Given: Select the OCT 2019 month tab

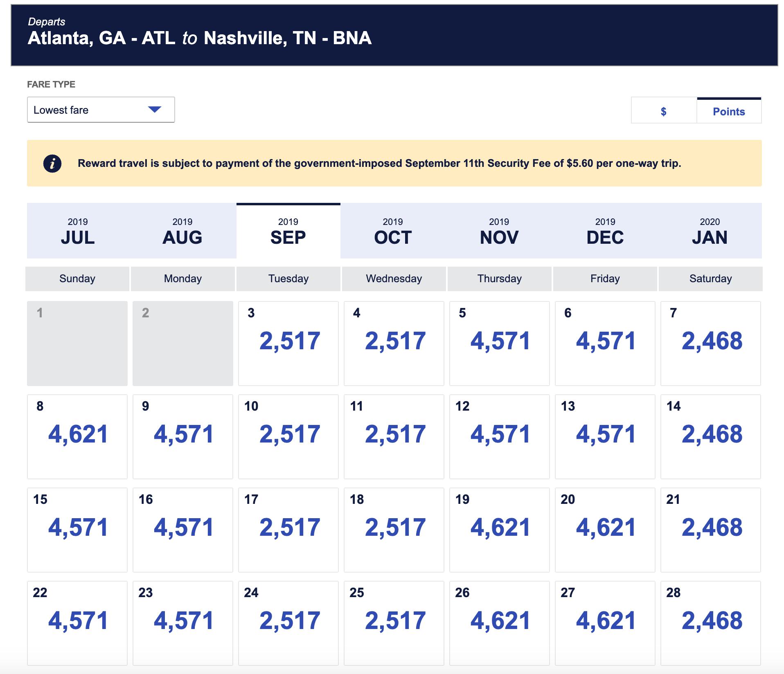Looking at the screenshot, I should pos(393,231).
